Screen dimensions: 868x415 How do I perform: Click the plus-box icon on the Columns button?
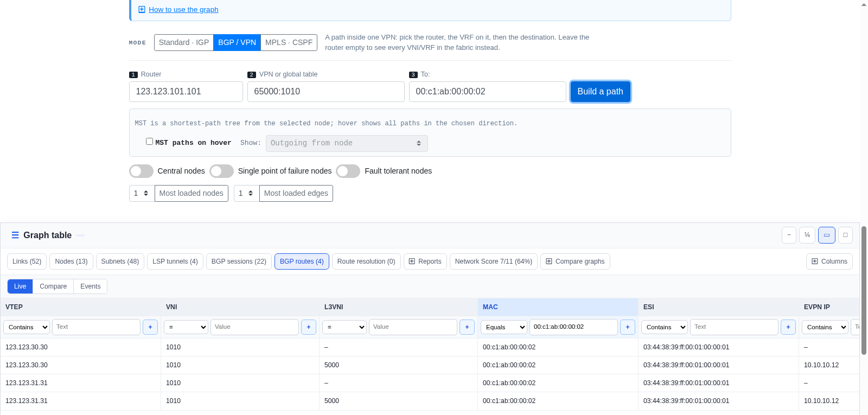tap(815, 261)
